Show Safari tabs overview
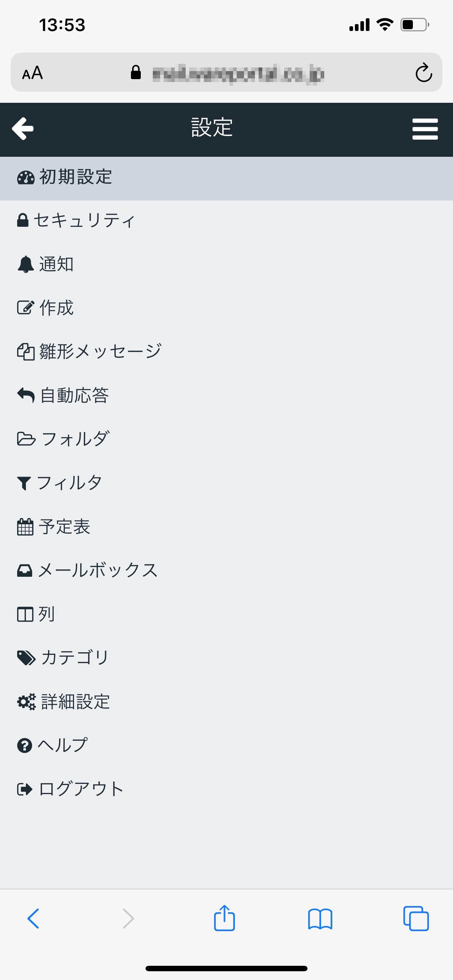The image size is (453, 980). coord(416,919)
